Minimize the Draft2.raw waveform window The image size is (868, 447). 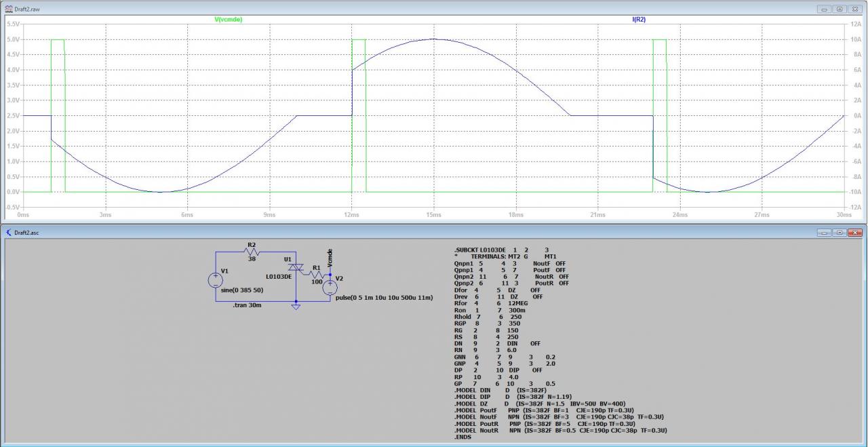[825, 9]
